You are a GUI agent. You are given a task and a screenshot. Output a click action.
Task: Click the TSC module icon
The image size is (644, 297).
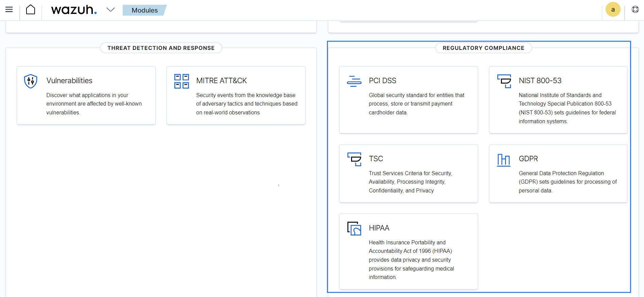354,159
